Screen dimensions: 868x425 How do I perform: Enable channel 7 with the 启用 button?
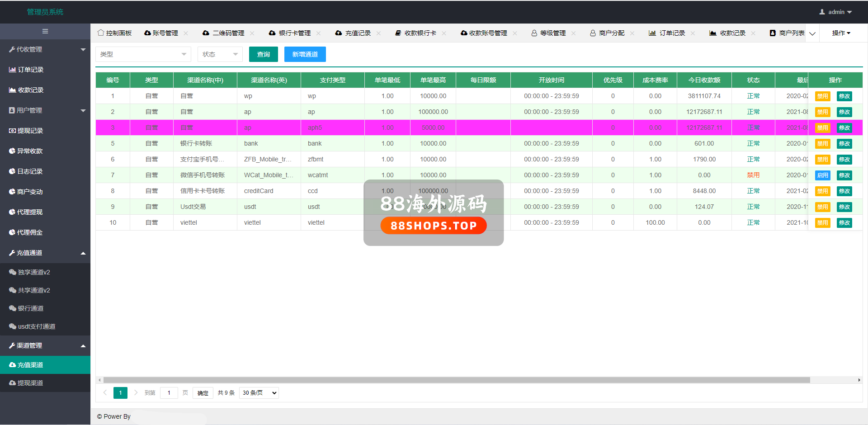pos(822,175)
